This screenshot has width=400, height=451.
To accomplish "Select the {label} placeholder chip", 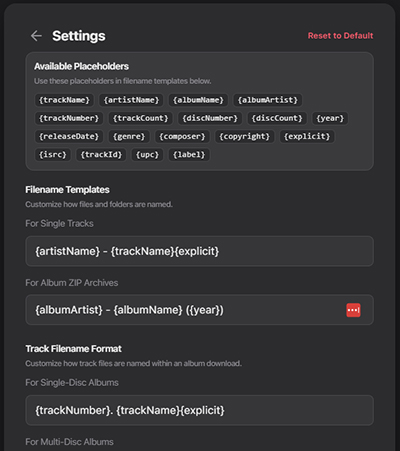I will point(189,155).
